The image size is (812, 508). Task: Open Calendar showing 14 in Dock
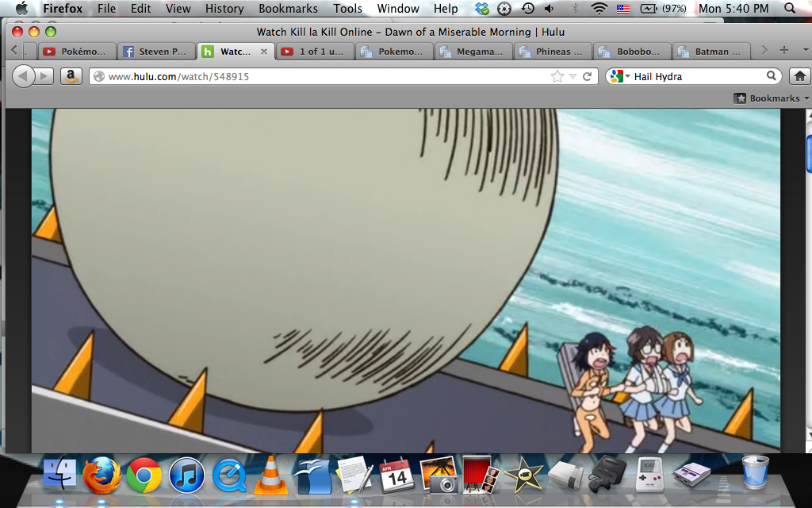396,475
